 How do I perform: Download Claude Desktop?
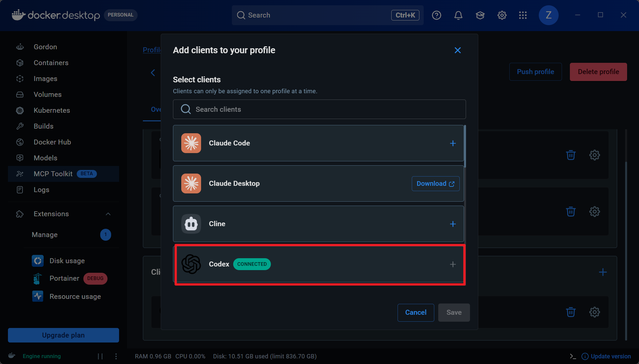coord(436,183)
